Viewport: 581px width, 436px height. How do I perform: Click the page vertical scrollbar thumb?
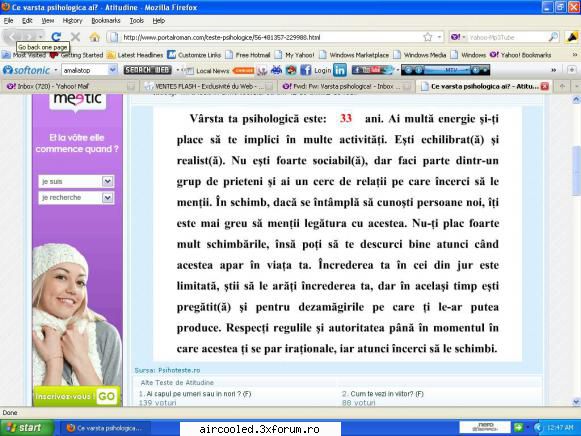pyautogui.click(x=576, y=170)
